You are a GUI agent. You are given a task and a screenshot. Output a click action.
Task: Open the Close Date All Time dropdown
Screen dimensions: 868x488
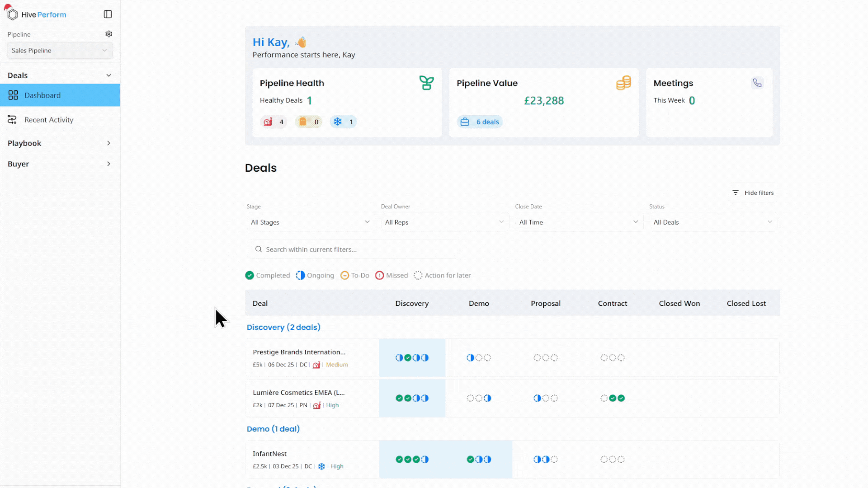coord(577,222)
